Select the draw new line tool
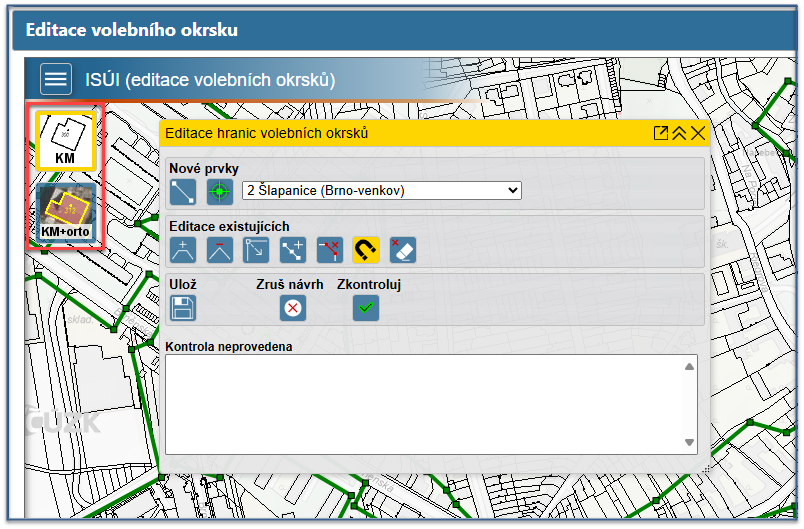The width and height of the screenshot is (804, 529). pyautogui.click(x=183, y=191)
